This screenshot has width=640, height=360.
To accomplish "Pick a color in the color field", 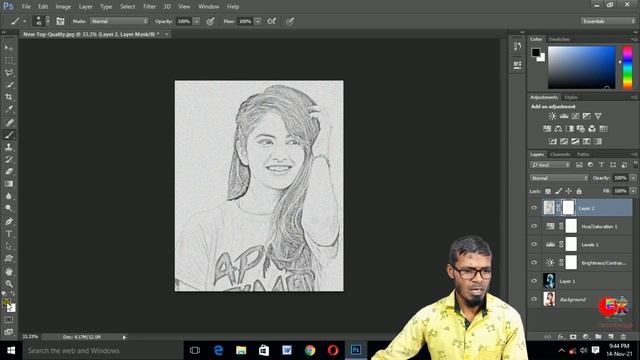I will (581, 67).
